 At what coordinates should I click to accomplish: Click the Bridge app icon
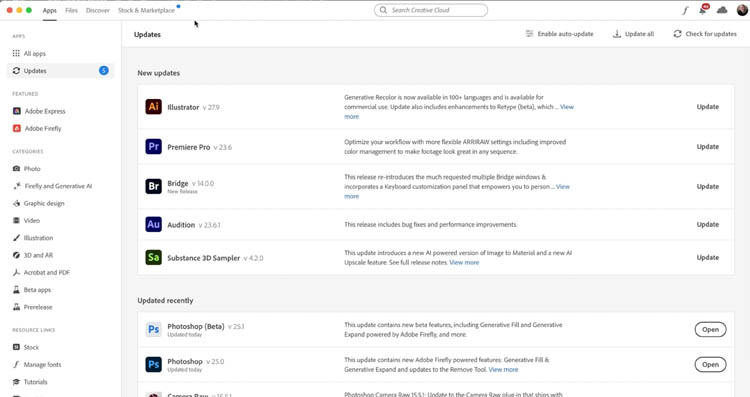pyautogui.click(x=154, y=186)
